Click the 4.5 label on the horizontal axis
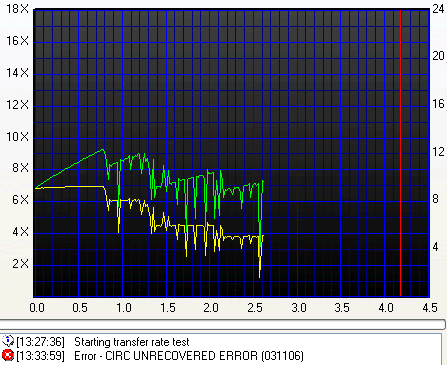447x365 pixels. click(430, 307)
